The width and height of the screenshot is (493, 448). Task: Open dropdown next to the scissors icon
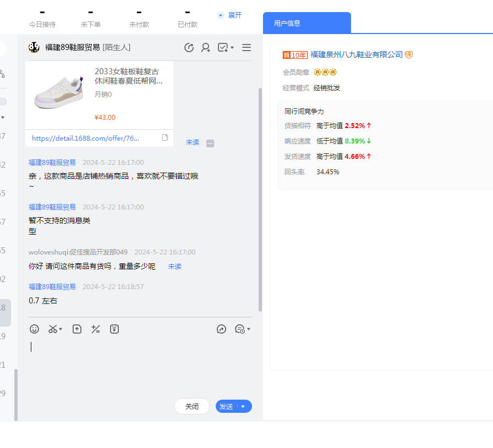pyautogui.click(x=61, y=330)
